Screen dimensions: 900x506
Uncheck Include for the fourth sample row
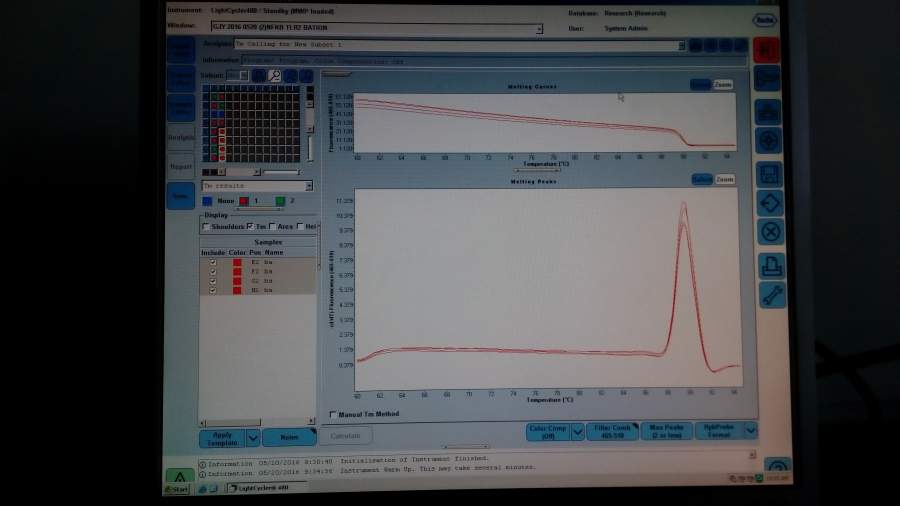click(x=213, y=290)
